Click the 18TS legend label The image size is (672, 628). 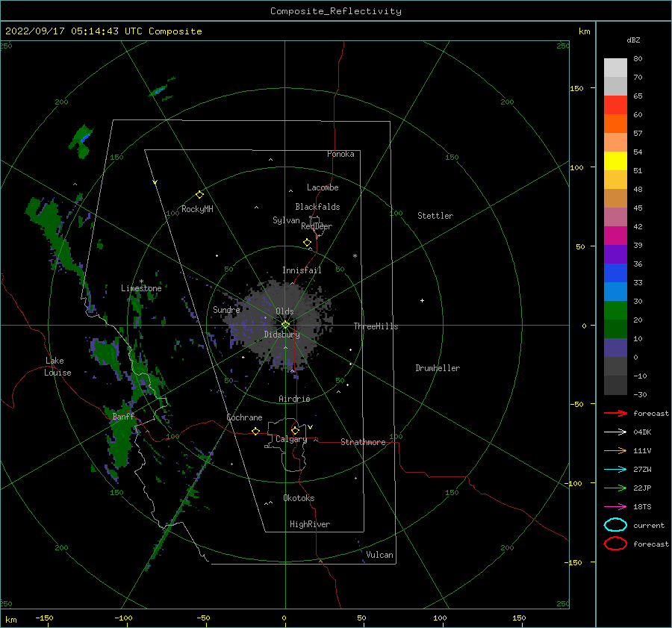(x=642, y=507)
